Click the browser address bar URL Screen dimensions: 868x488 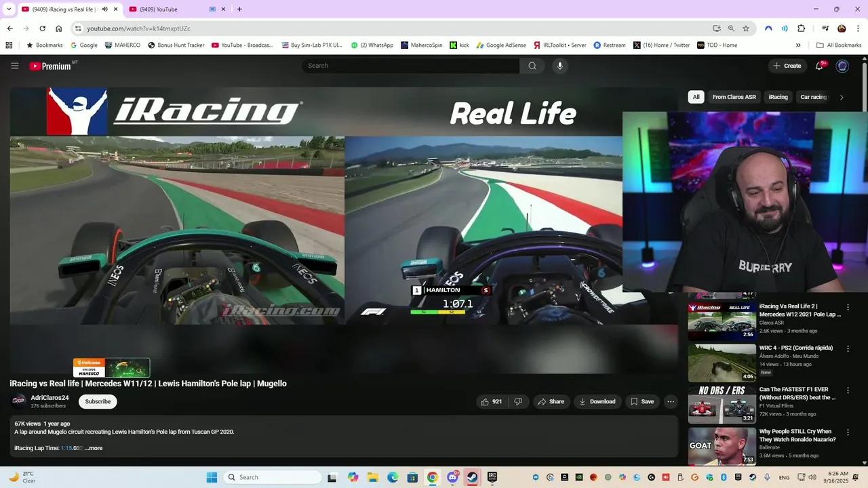click(138, 28)
